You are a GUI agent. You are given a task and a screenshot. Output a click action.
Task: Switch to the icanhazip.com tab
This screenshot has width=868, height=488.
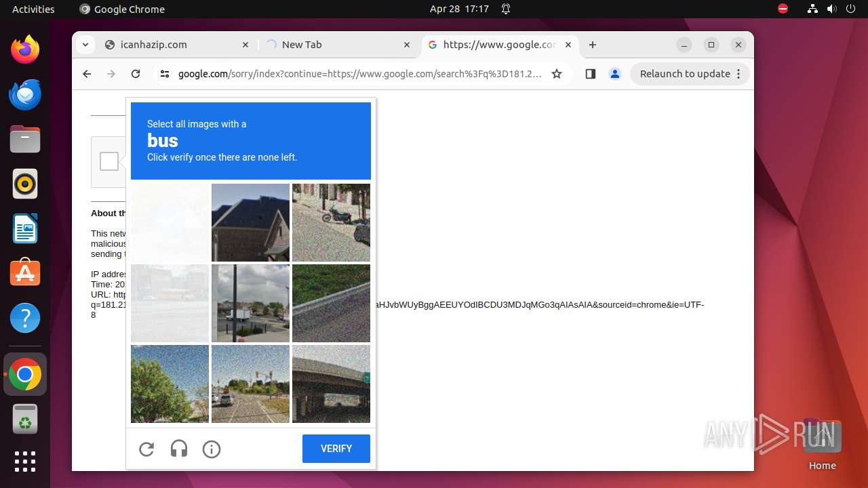178,45
